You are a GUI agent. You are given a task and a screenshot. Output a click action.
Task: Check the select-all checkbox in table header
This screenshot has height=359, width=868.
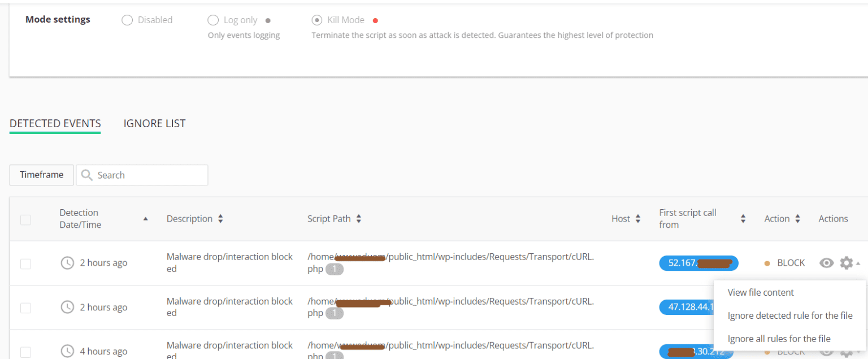(x=25, y=219)
